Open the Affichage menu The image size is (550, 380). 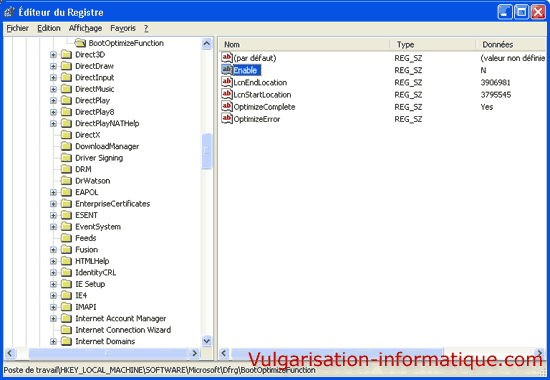[85, 28]
